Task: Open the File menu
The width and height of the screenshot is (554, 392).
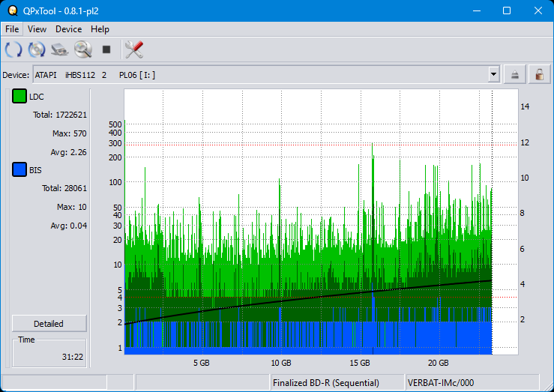Action: 12,29
